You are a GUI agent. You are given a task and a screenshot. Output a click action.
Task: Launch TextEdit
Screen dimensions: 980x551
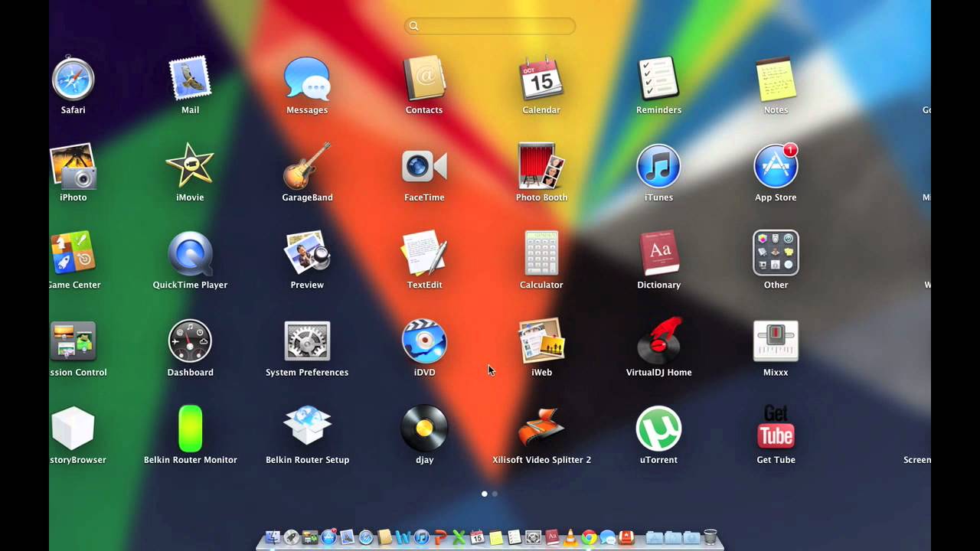(x=424, y=254)
